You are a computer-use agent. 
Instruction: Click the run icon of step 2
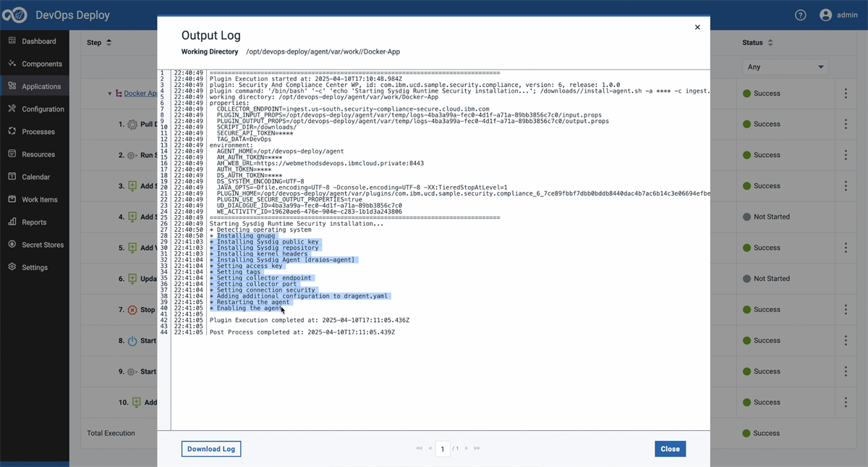[x=132, y=155]
